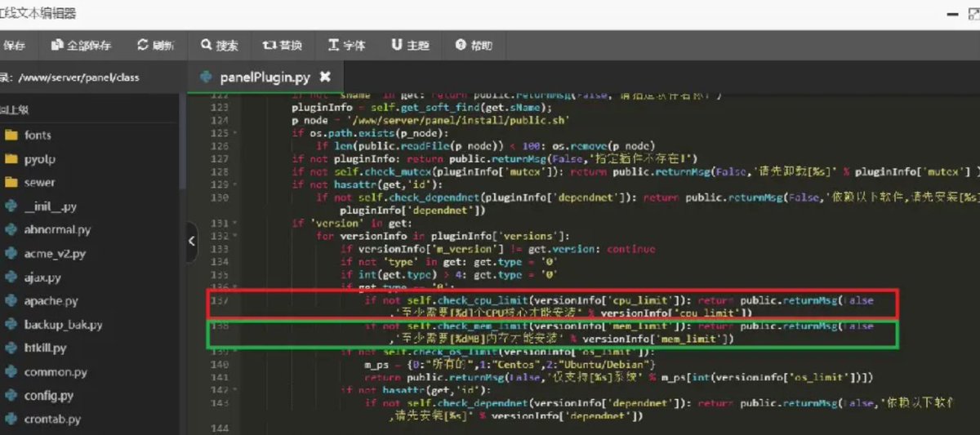Open the 主题 theme chooser
980x435 pixels.
(410, 45)
